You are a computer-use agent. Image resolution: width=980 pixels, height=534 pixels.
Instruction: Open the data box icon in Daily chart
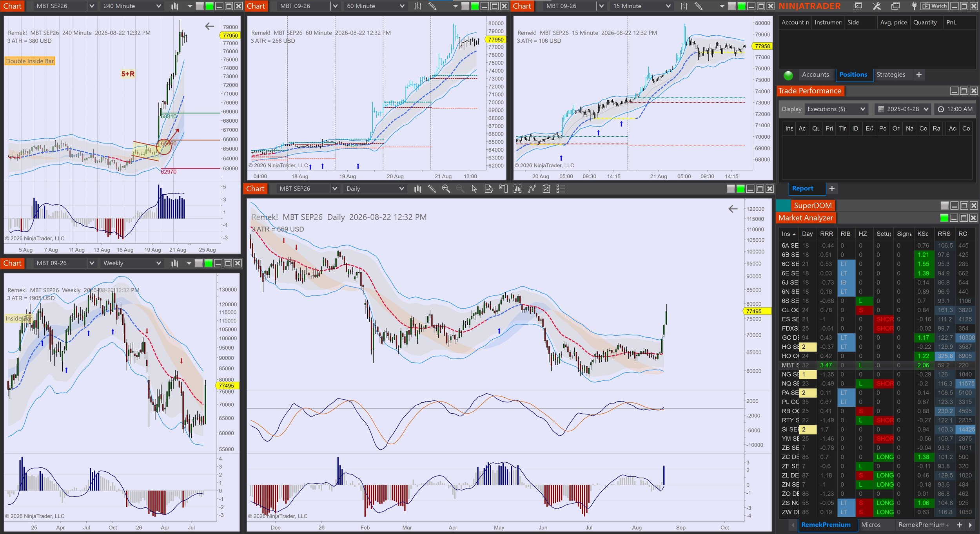pyautogui.click(x=489, y=189)
